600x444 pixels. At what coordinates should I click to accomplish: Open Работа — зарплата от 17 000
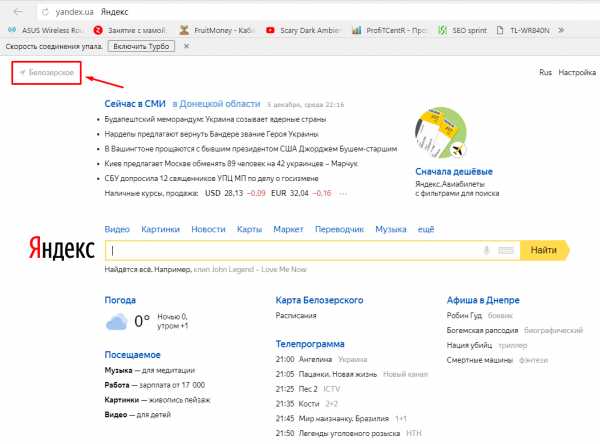(155, 385)
